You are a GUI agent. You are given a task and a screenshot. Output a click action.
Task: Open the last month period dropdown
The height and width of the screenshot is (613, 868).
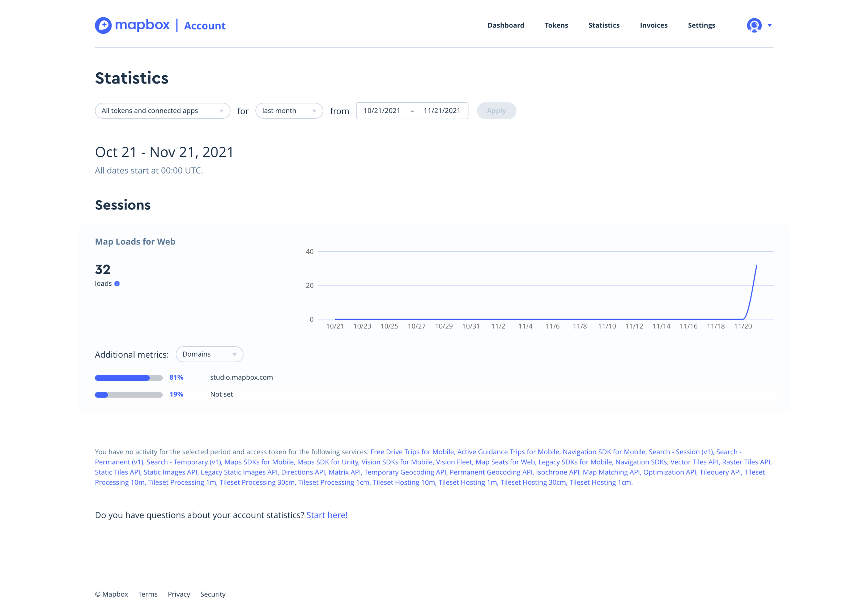tap(289, 111)
